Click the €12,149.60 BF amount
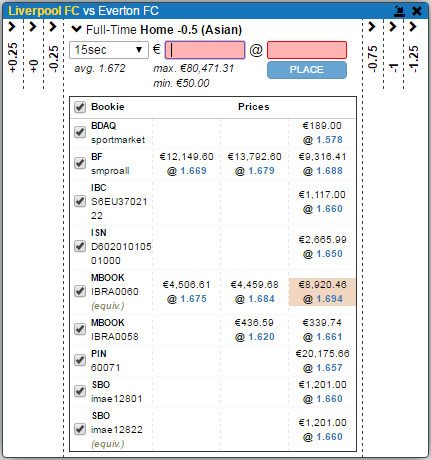Image resolution: width=431 pixels, height=460 pixels. (187, 157)
